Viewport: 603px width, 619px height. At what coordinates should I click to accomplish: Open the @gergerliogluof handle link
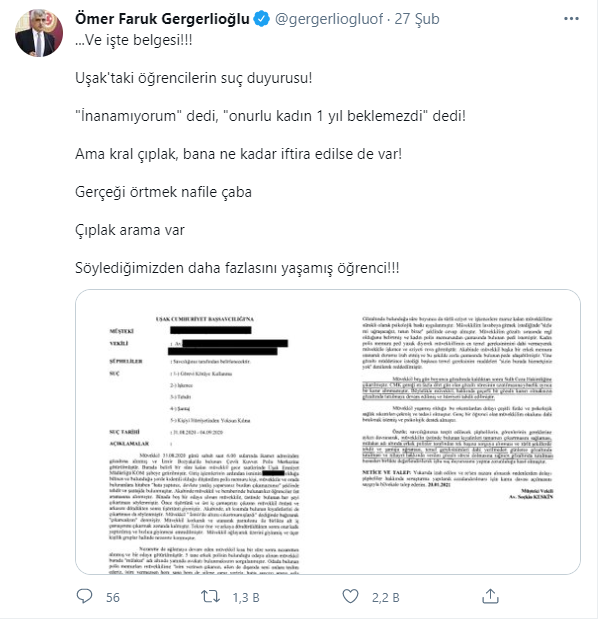327,20
